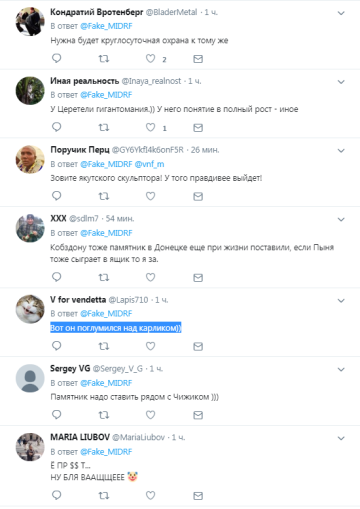Open the cat avatar of V for vendetta

point(30,309)
